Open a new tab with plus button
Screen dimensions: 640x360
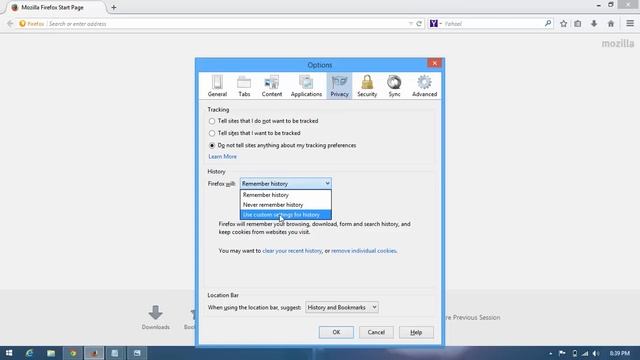[x=113, y=7]
